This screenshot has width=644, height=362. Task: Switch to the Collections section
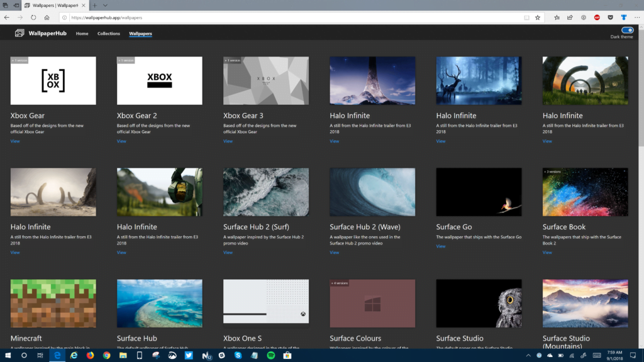(x=108, y=33)
